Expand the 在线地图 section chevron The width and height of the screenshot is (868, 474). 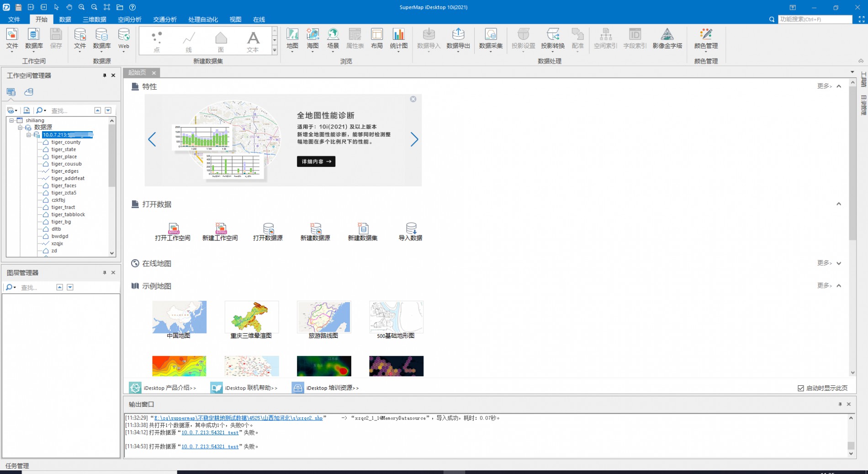click(x=839, y=263)
